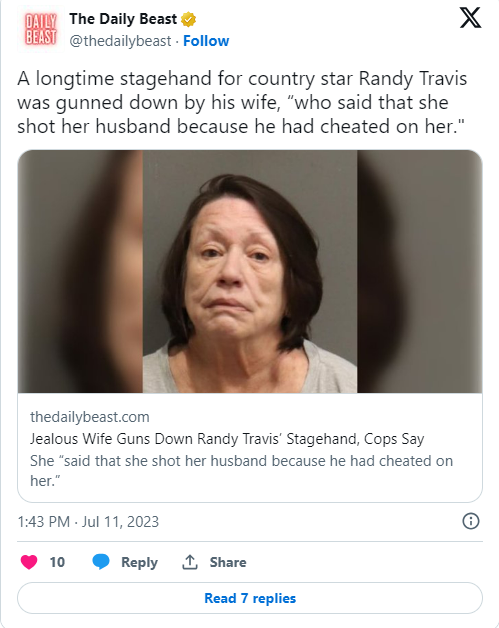Like the tweet with heart icon
Image resolution: width=499 pixels, height=628 pixels.
29,562
